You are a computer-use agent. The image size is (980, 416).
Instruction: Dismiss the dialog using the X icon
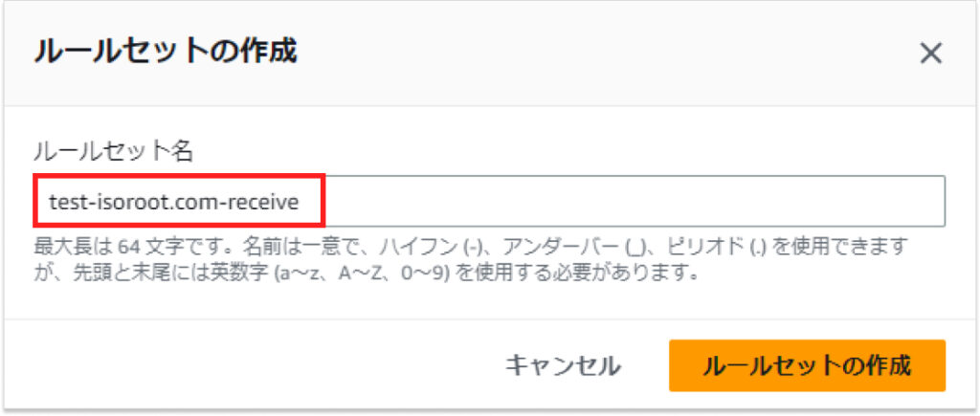(930, 54)
